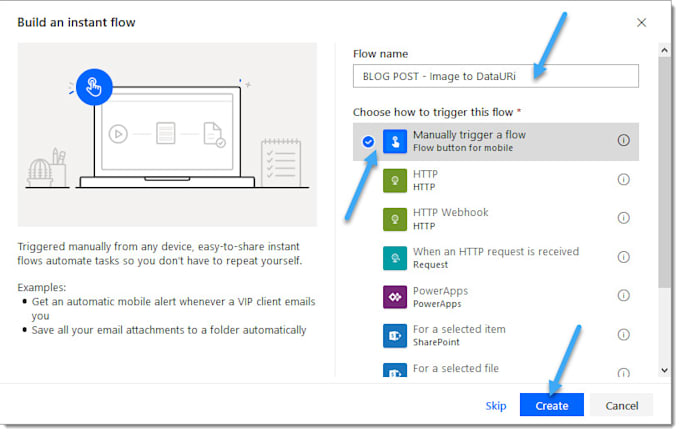
Task: View info for For a selected file
Action: coord(623,372)
